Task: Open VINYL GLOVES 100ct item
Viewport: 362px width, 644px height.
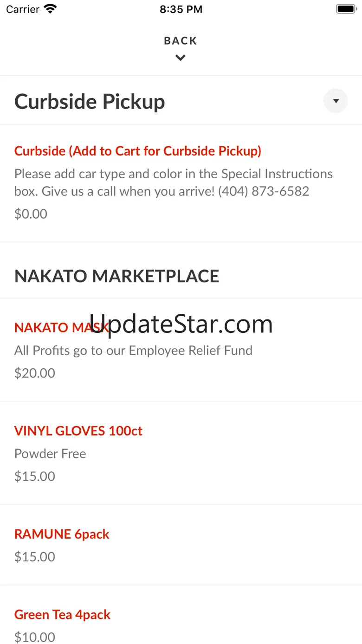Action: [78, 431]
